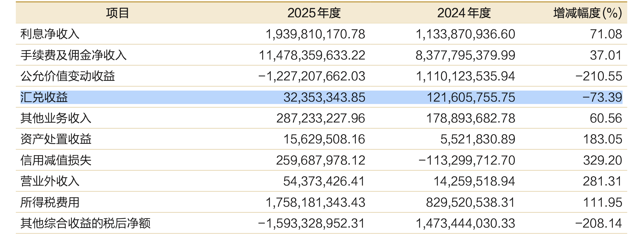The image size is (644, 235).
Task: Click the 2024年度 column header
Action: click(x=464, y=13)
